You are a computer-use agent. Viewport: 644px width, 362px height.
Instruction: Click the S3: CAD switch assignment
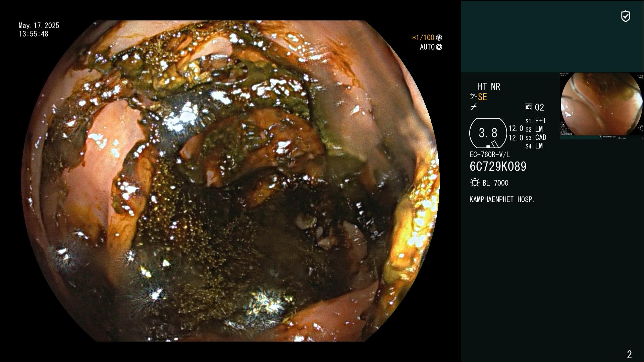click(x=536, y=138)
